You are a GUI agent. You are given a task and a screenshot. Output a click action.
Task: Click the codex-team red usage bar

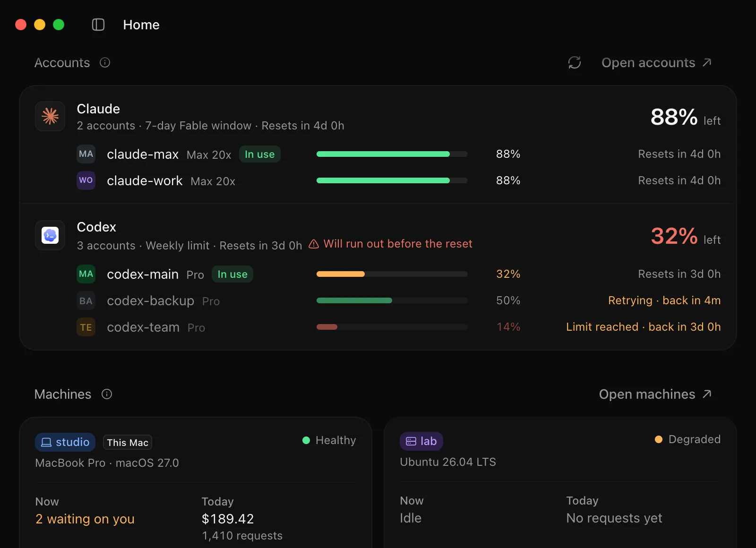(392, 327)
